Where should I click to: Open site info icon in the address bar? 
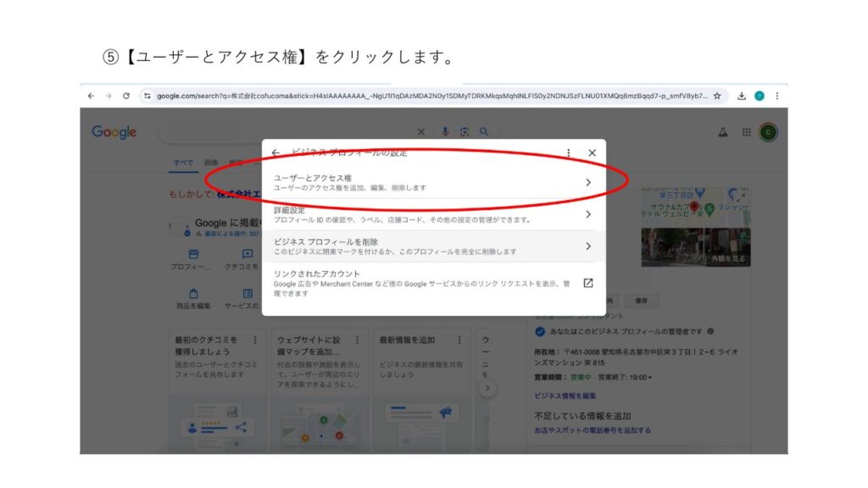pyautogui.click(x=147, y=96)
